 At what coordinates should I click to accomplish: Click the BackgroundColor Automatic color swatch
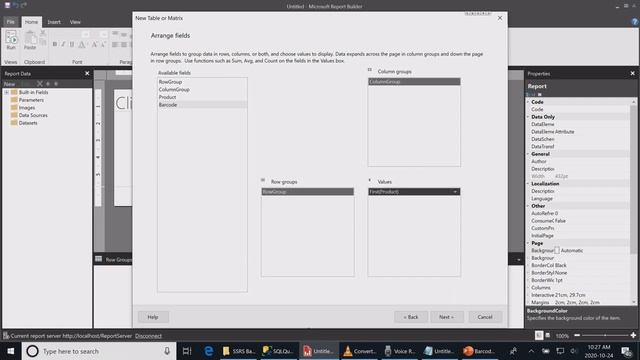click(x=557, y=251)
